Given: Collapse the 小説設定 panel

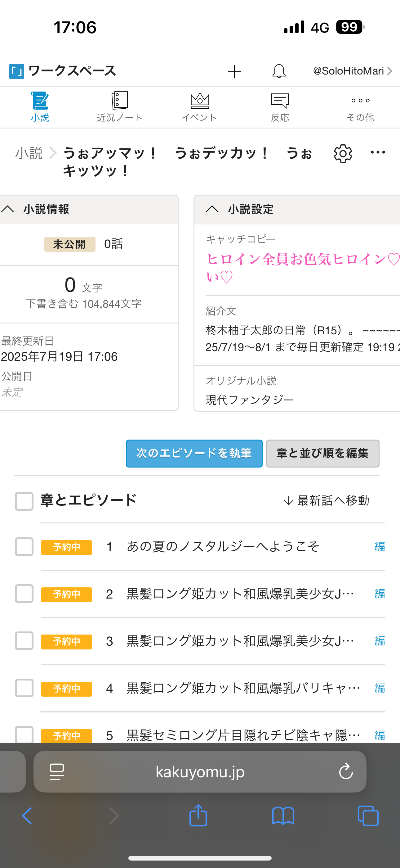Looking at the screenshot, I should (x=212, y=209).
